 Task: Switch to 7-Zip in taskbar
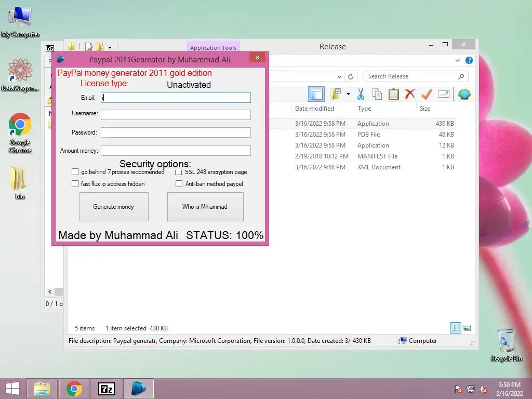coord(107,389)
